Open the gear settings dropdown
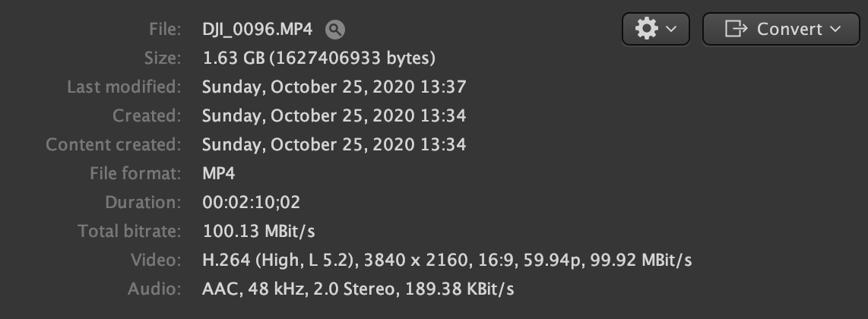868x319 pixels. click(x=656, y=29)
